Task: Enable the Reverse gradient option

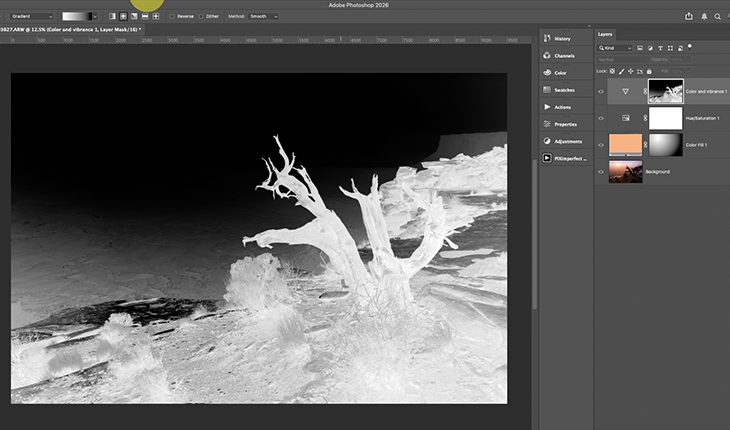Action: [x=172, y=16]
